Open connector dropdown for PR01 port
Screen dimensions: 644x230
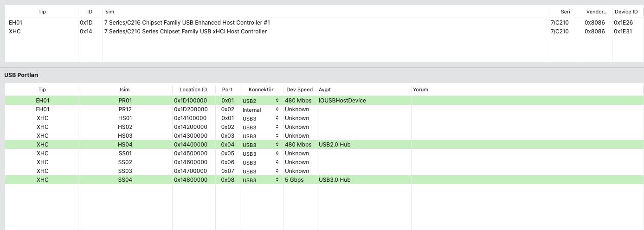pos(261,101)
